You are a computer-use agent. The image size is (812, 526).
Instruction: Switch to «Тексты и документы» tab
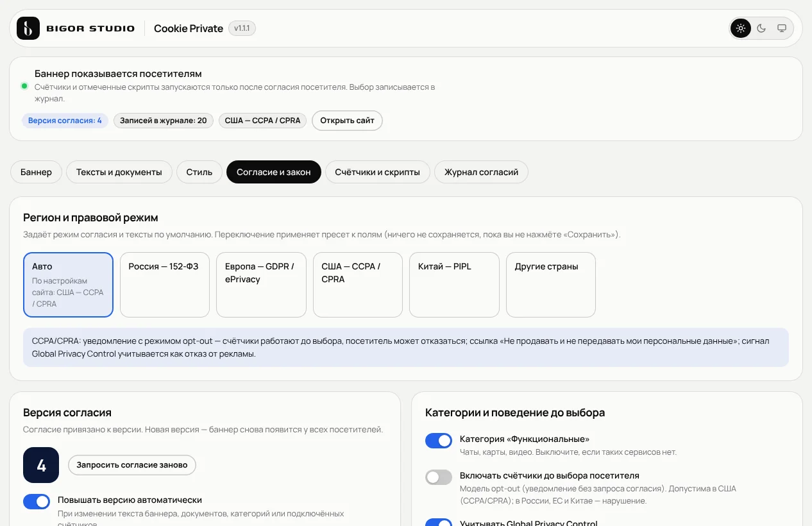coord(119,172)
